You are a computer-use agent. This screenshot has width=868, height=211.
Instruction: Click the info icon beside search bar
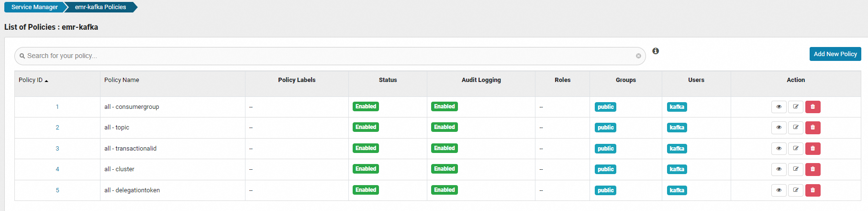tap(656, 51)
